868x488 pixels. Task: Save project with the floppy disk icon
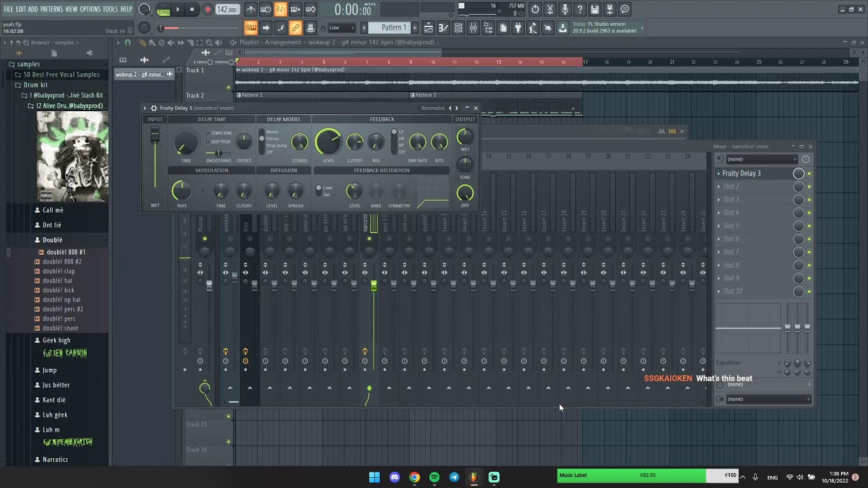point(595,9)
